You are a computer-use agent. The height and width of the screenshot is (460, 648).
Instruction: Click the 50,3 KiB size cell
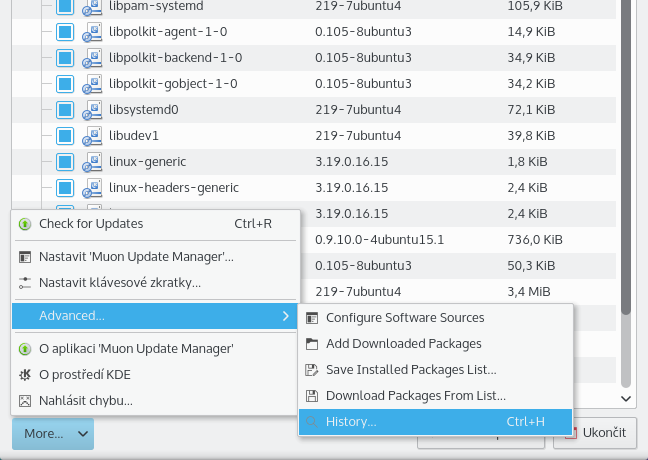coord(531,266)
